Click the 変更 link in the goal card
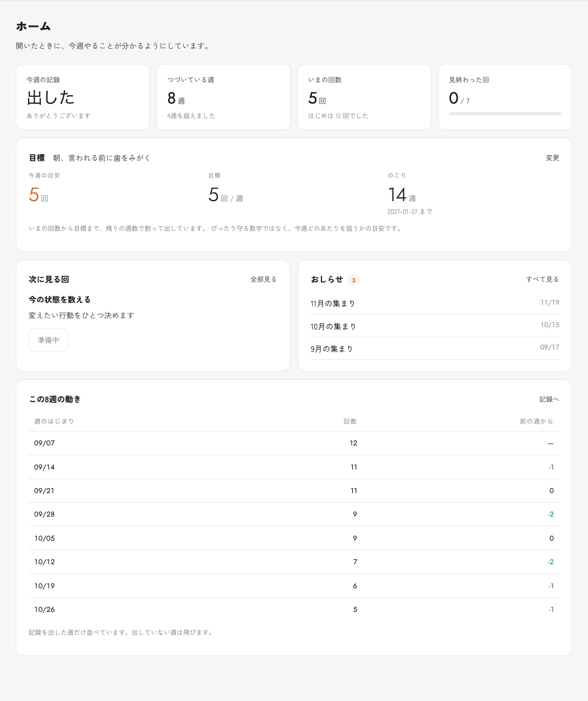The width and height of the screenshot is (588, 701). click(552, 158)
